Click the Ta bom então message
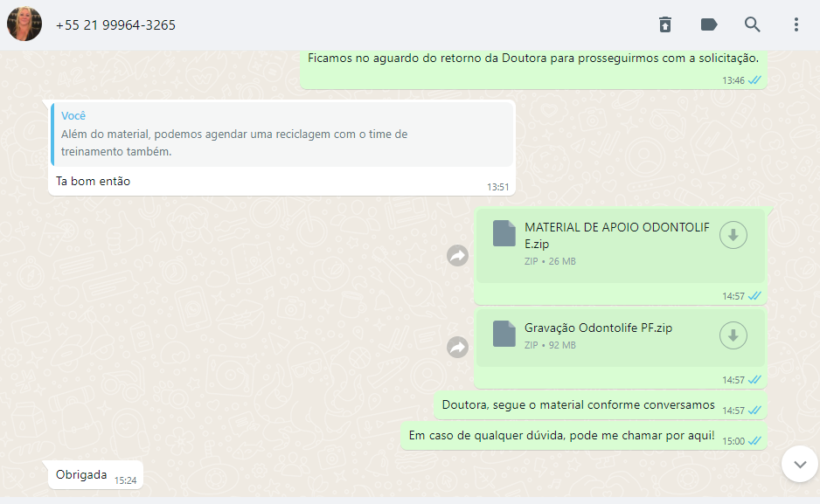The height and width of the screenshot is (504, 820). pos(93,182)
